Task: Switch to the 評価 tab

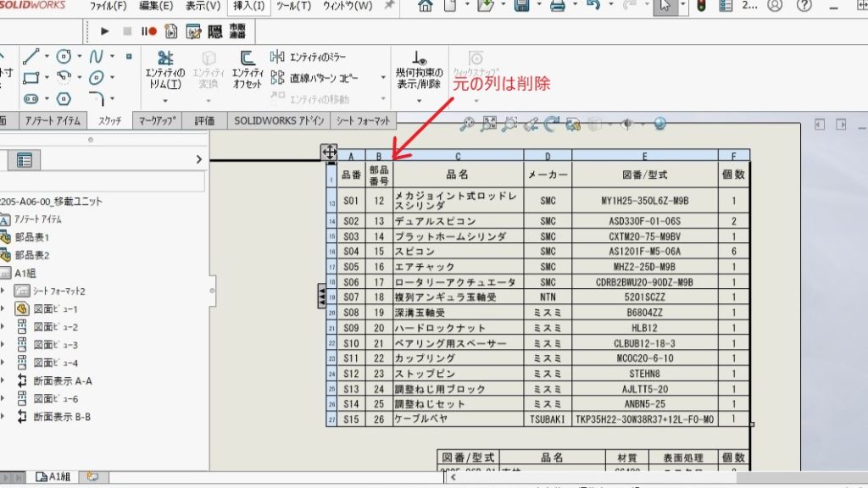Action: pos(204,120)
